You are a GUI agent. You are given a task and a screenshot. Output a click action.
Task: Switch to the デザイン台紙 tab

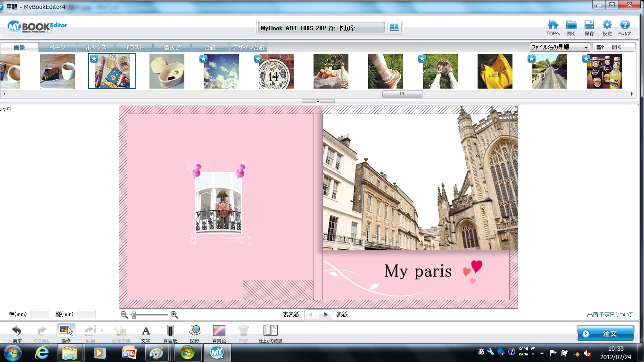click(248, 48)
